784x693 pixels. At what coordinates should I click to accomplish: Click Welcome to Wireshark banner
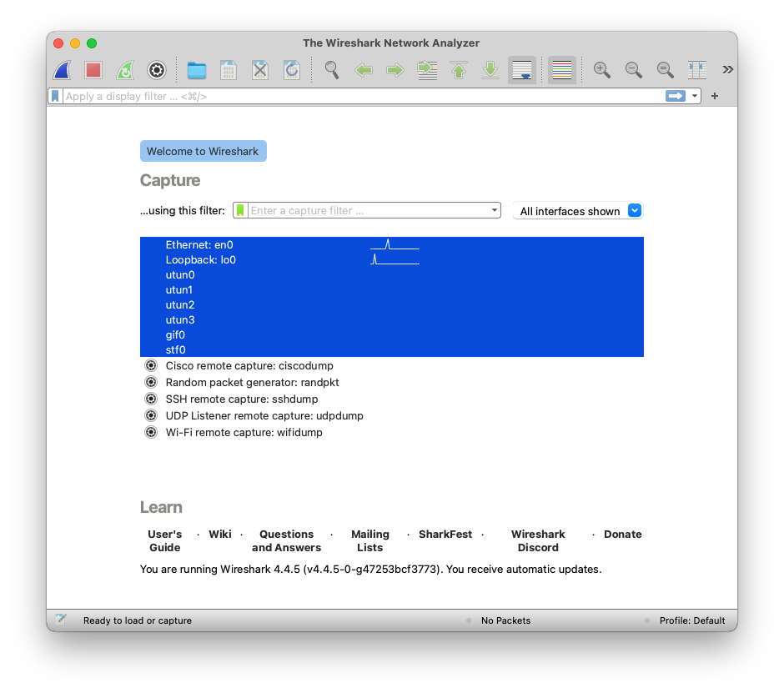pyautogui.click(x=203, y=151)
